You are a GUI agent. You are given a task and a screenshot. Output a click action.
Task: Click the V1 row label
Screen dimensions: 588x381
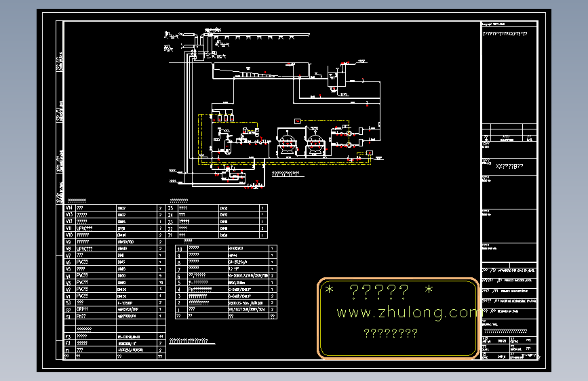click(x=68, y=296)
